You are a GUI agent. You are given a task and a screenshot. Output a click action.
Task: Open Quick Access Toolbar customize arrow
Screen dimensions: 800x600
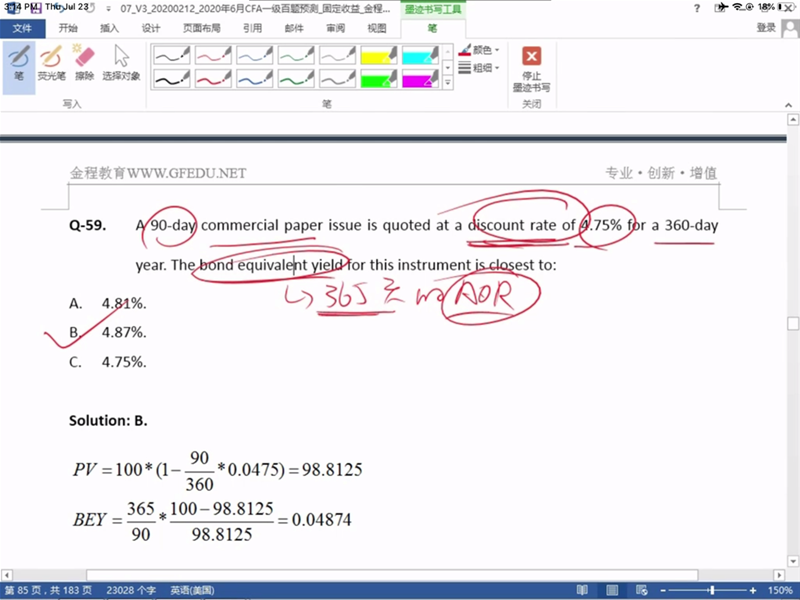pos(109,9)
